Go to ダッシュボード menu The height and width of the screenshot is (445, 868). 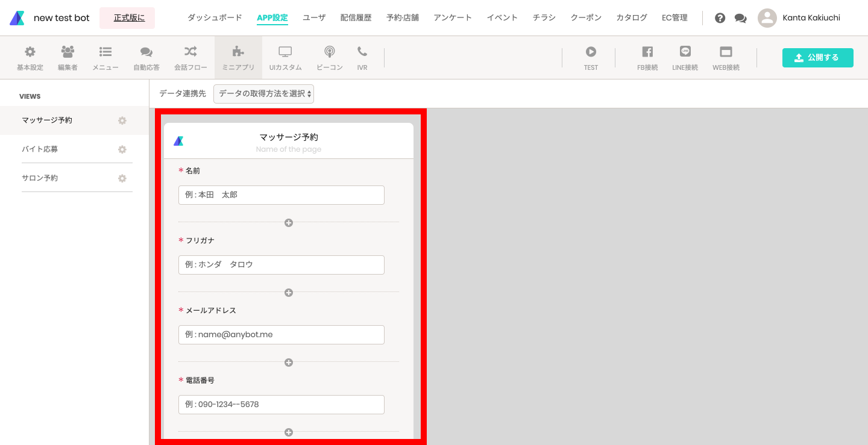point(215,17)
